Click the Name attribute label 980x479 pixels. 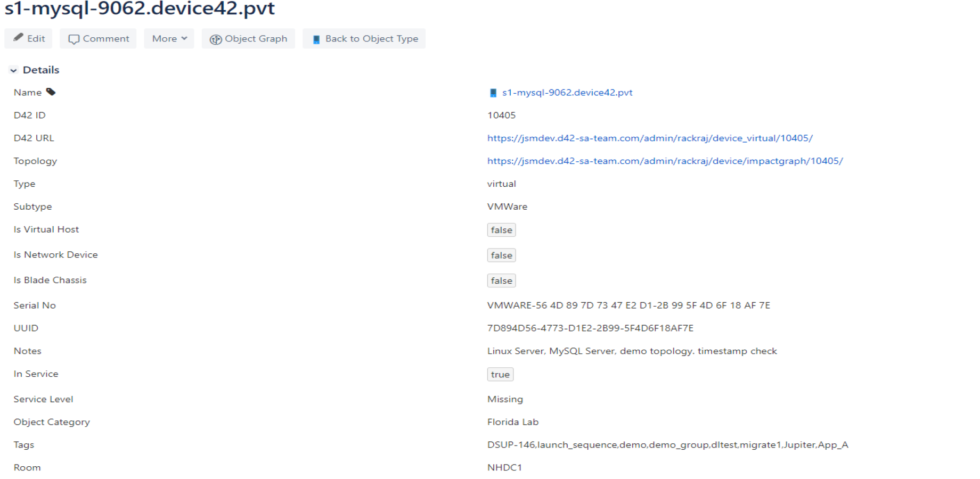click(28, 93)
